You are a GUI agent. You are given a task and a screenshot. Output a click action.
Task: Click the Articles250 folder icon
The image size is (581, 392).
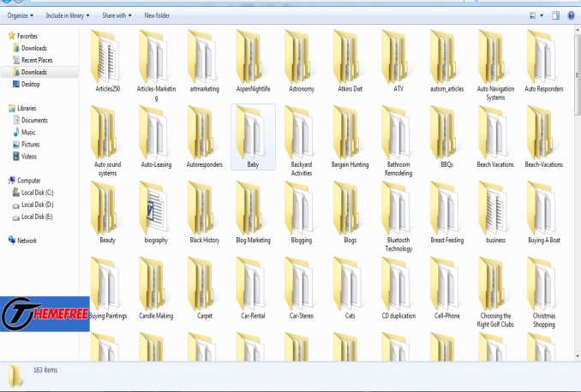point(107,57)
